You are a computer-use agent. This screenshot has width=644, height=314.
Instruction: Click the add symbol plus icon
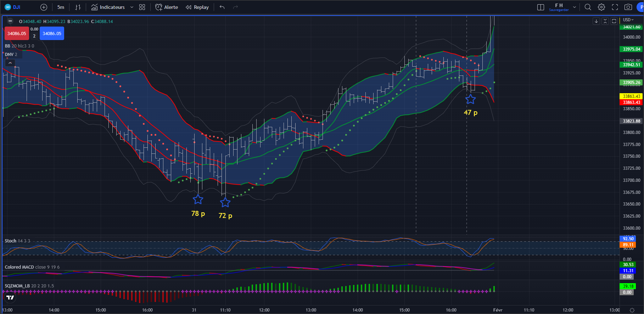44,7
